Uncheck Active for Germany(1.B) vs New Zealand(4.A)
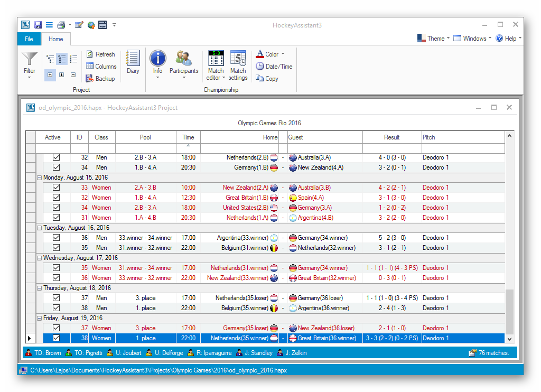Screen dimensions: 541x392 coord(56,167)
